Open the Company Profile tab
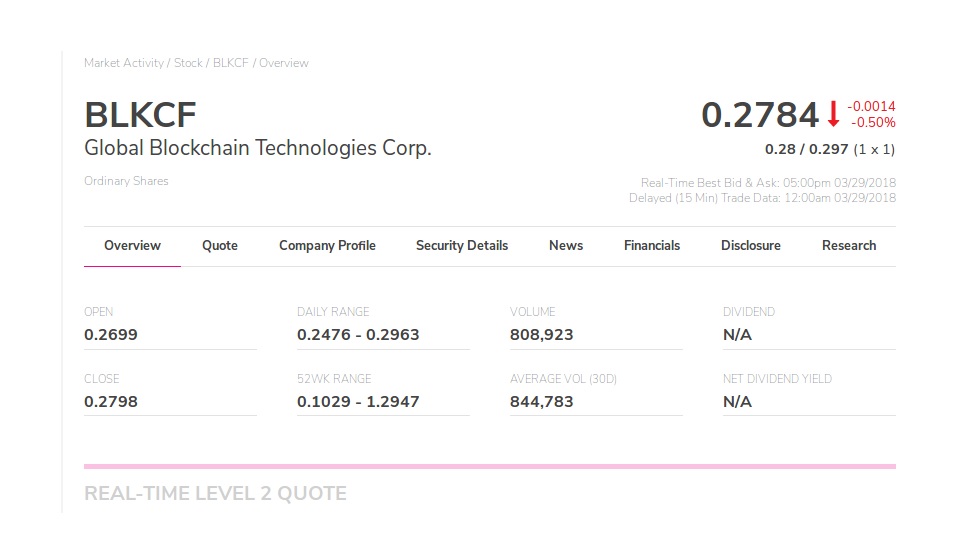960x540 pixels. 327,245
